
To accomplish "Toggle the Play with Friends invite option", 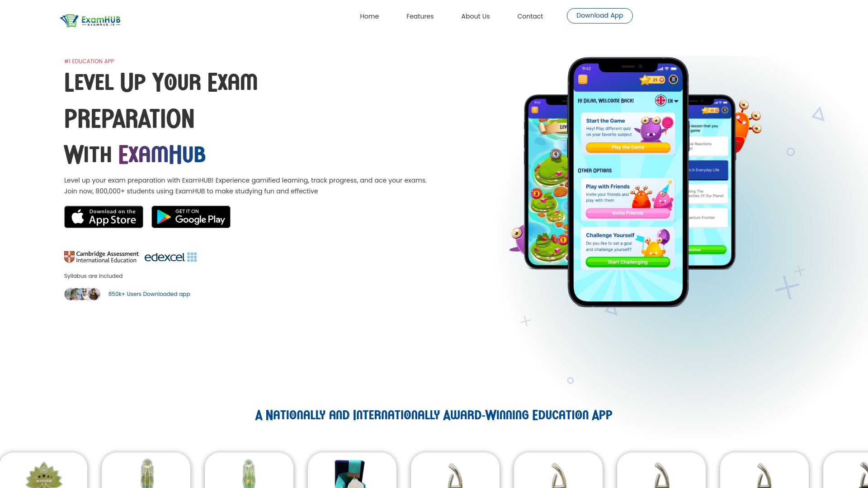I will (628, 213).
